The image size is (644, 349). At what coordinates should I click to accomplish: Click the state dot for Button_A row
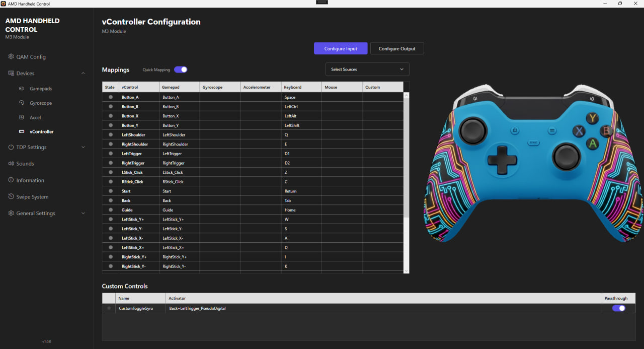[110, 97]
